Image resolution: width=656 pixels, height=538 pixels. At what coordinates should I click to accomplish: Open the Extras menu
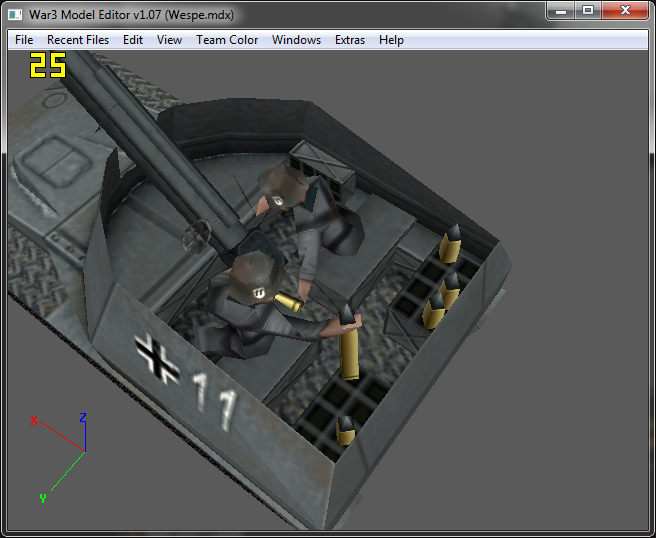pos(350,40)
